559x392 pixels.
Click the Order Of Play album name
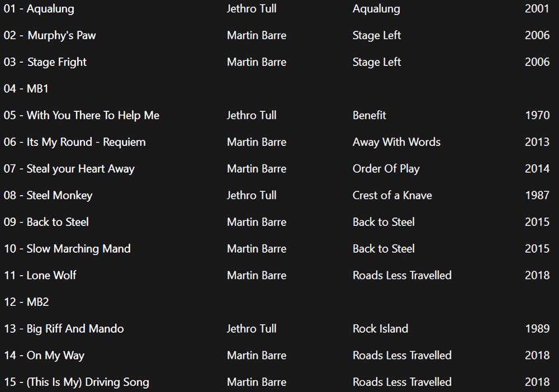click(386, 169)
